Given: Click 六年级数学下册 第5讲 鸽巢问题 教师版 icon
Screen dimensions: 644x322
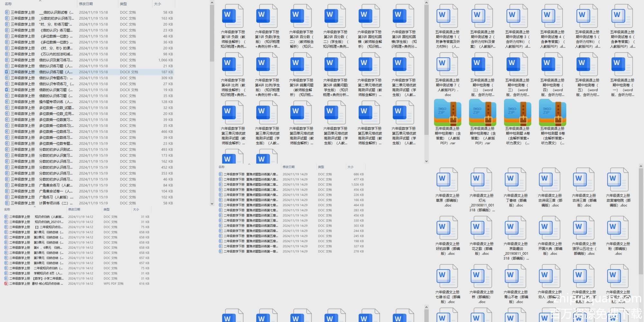Looking at the screenshot, I should 301,64.
